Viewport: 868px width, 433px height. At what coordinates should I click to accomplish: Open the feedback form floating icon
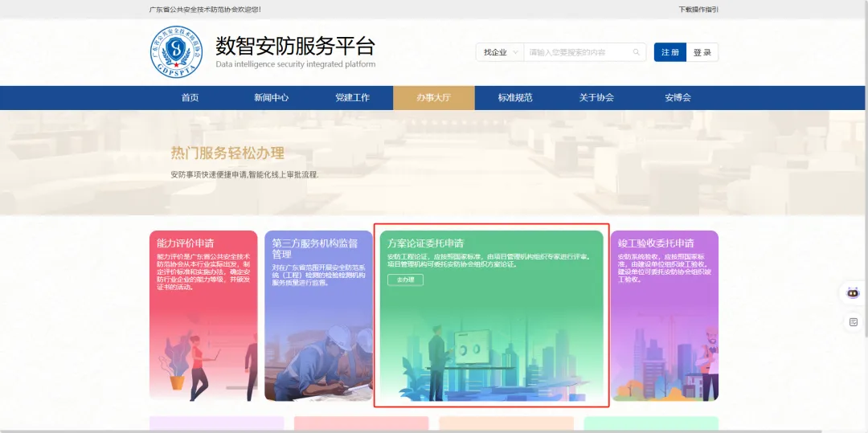853,322
